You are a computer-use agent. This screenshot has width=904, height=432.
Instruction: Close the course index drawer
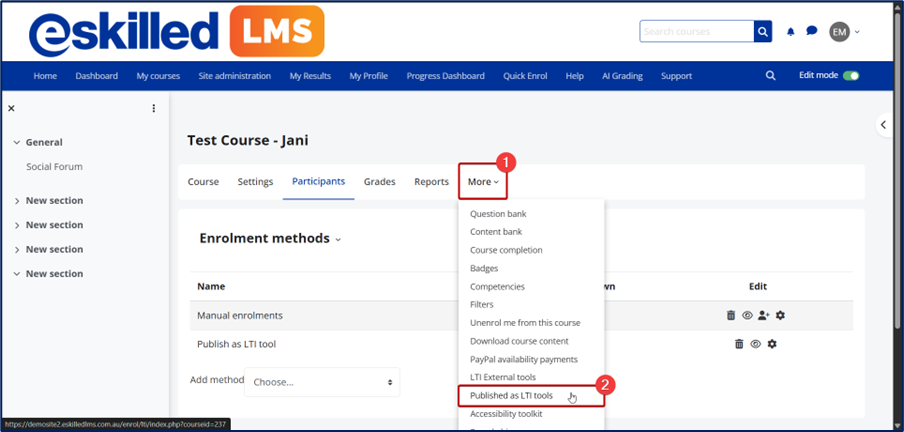[11, 108]
